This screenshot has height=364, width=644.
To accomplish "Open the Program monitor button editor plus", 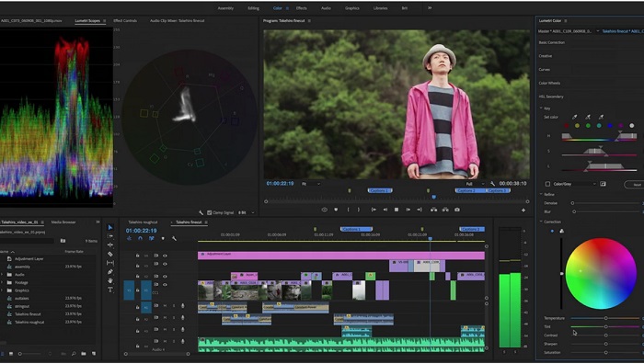I will click(x=523, y=210).
